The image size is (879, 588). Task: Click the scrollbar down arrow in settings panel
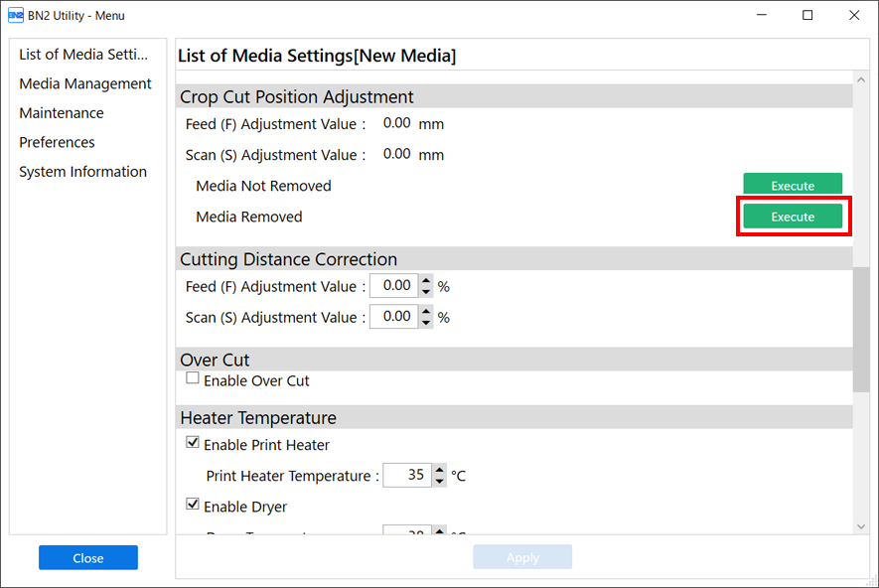click(861, 526)
